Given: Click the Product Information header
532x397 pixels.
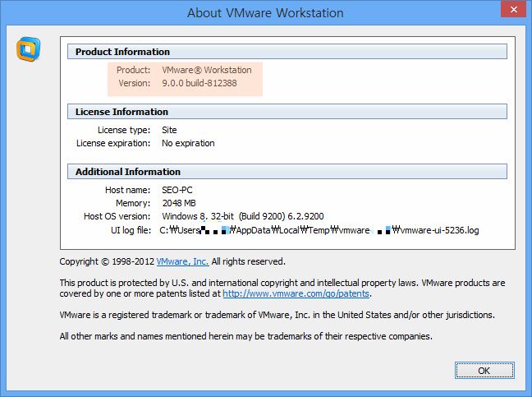Looking at the screenshot, I should click(x=287, y=52).
